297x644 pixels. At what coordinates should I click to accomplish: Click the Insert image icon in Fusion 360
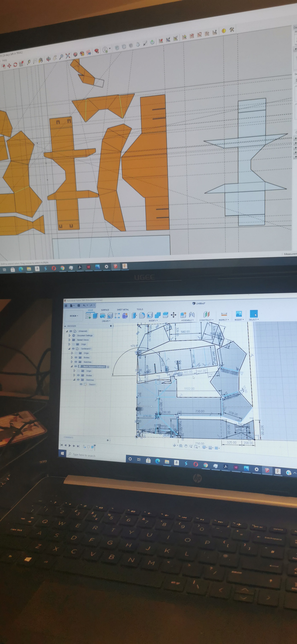[x=239, y=314]
